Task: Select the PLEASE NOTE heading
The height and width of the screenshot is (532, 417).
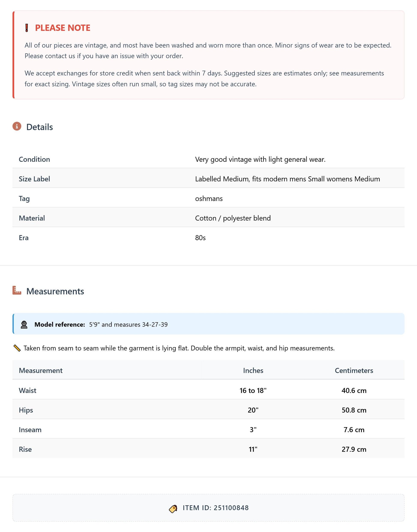Action: pyautogui.click(x=63, y=28)
